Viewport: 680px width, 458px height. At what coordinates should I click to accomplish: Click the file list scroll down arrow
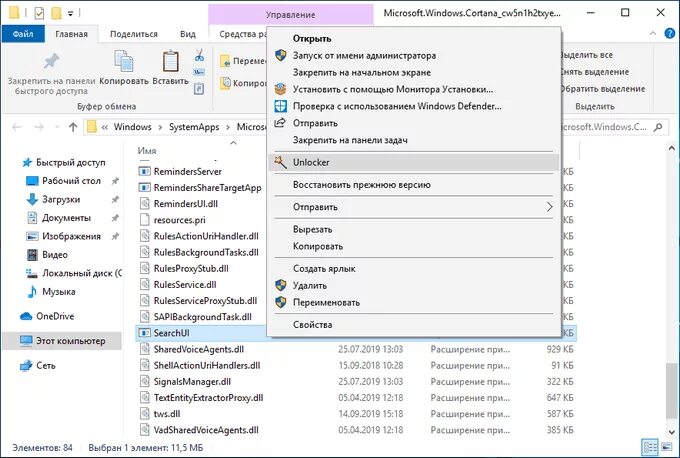coord(672,432)
